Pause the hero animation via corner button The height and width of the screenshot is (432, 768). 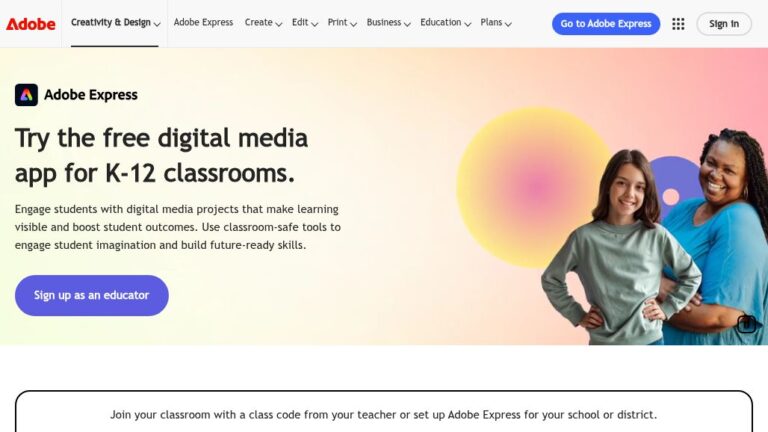click(746, 324)
